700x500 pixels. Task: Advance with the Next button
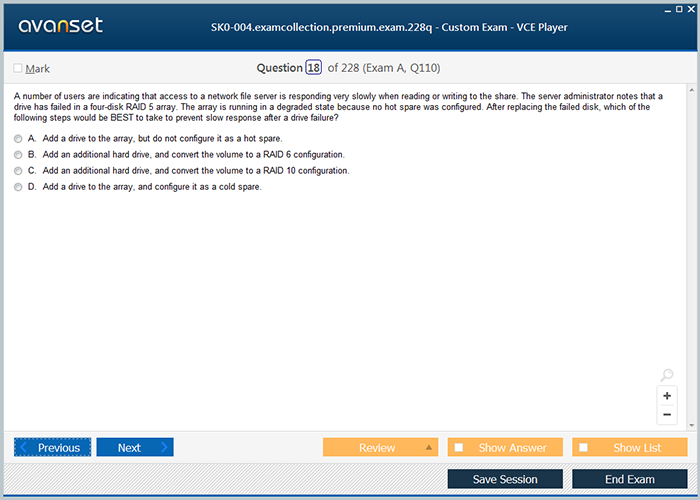coord(134,447)
